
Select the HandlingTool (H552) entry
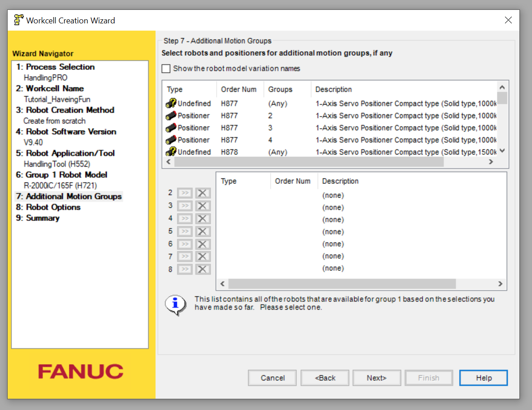click(x=57, y=164)
